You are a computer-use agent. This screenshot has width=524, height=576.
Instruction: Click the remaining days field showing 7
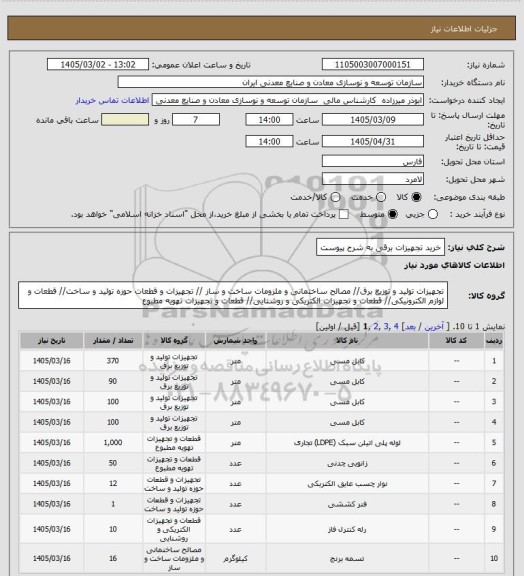point(196,120)
